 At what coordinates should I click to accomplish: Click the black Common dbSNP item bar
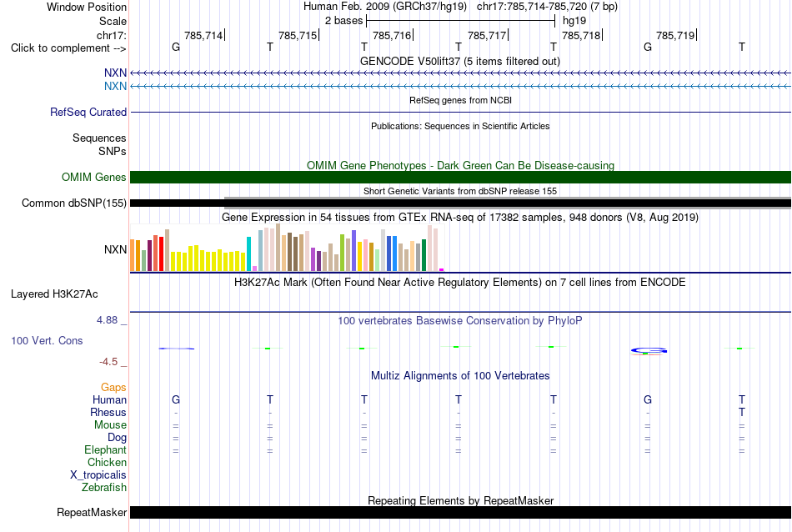(460, 203)
